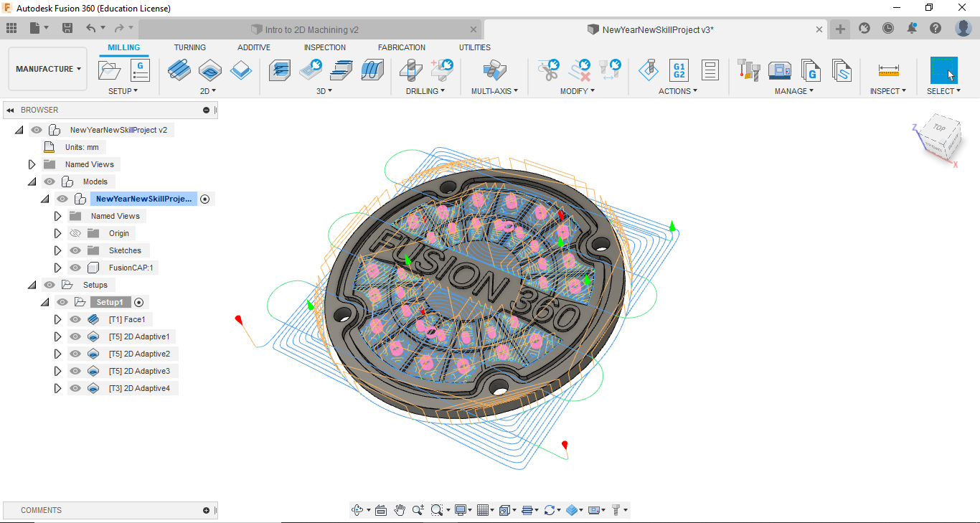Expand the [T5] 2D Adaptive2 operation
Screen dimensions: 980x523
point(58,354)
